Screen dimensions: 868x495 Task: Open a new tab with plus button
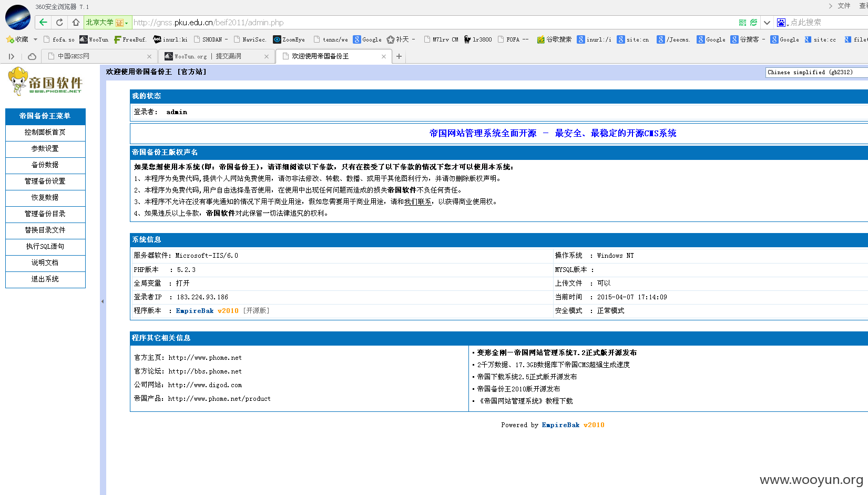point(399,56)
